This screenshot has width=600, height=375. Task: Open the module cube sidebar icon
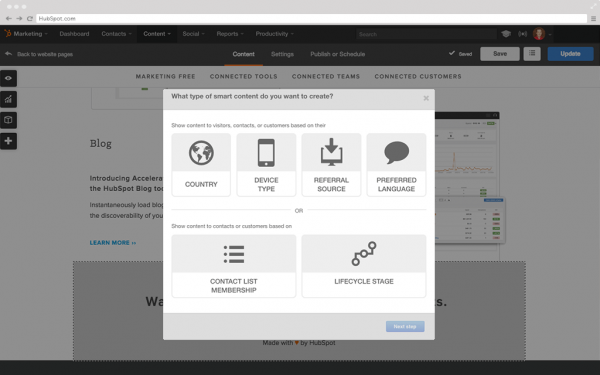coord(8,120)
